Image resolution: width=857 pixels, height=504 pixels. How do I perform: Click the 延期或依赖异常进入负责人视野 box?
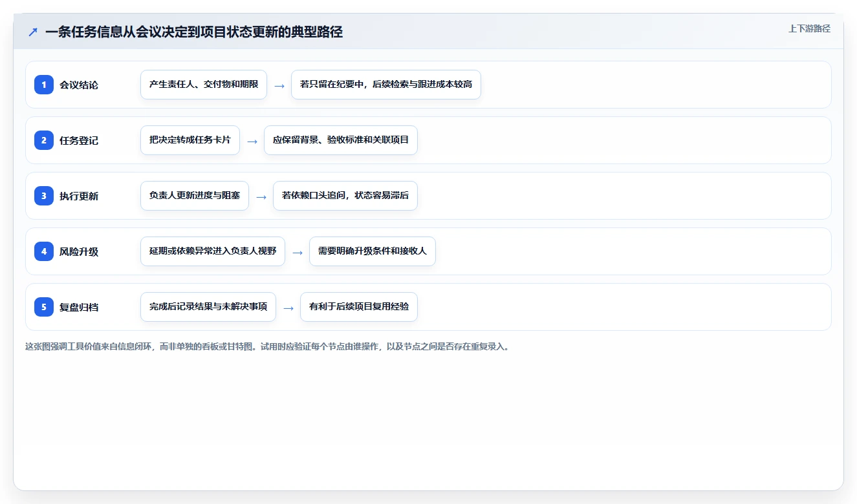[213, 251]
